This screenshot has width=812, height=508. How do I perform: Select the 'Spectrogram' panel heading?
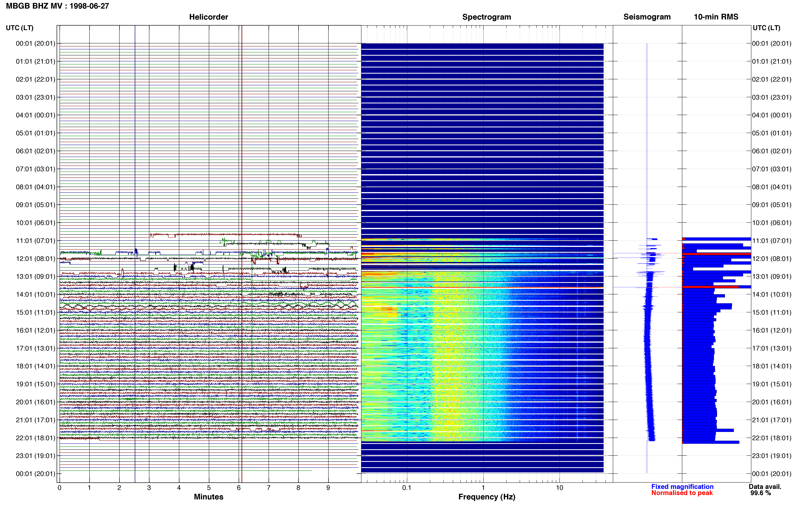(487, 17)
